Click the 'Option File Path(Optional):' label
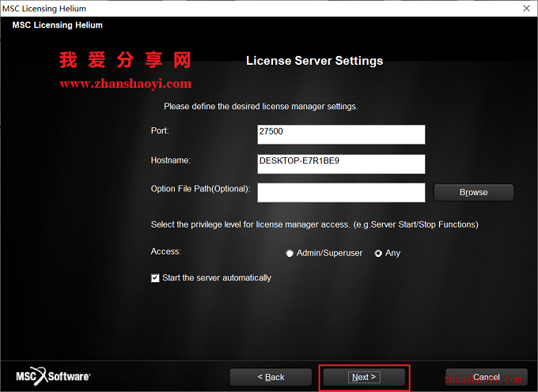538x392 pixels. point(200,189)
